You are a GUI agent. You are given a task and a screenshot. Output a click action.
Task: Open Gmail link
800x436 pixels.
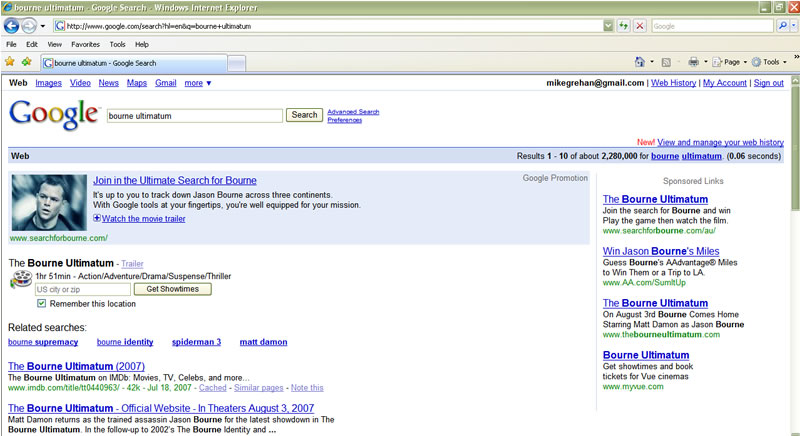tap(166, 83)
